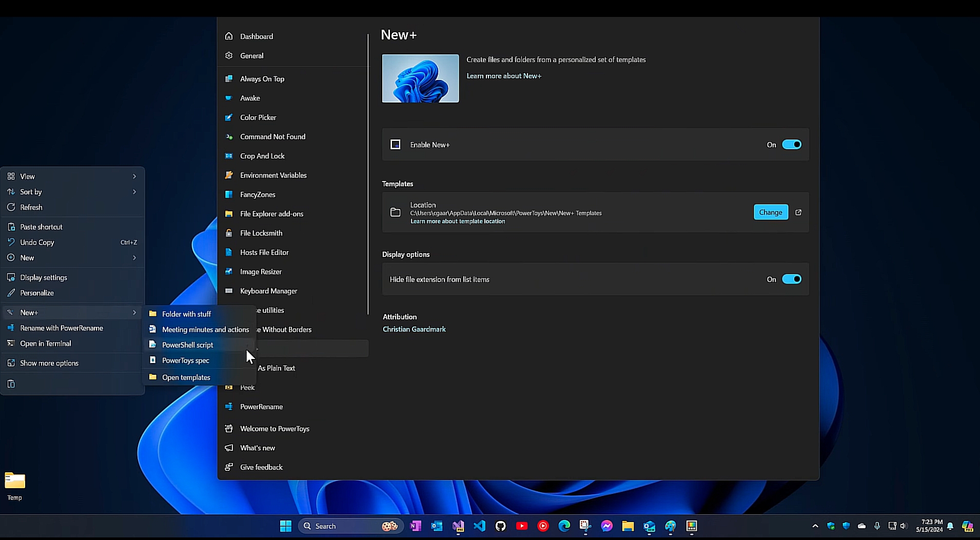
Task: Open the Temp folder on the desktop
Action: (x=15, y=486)
